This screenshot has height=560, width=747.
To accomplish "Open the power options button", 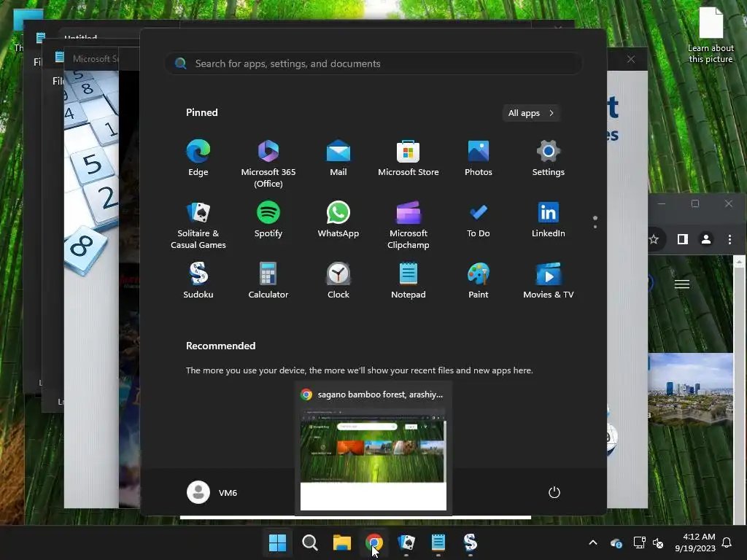I will coord(554,492).
